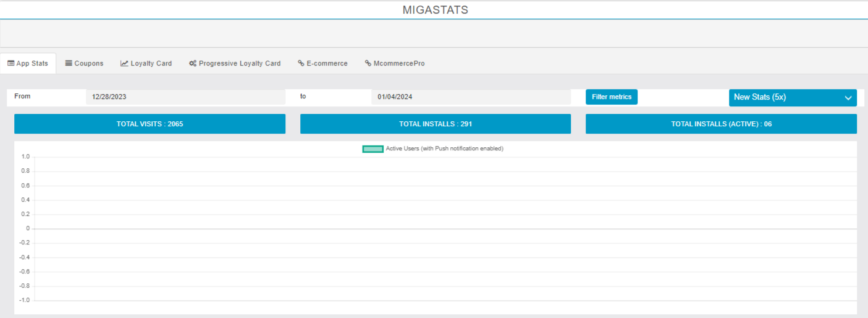Click the MIGASTATS page title
Screen dimensions: 868x318
(x=435, y=10)
